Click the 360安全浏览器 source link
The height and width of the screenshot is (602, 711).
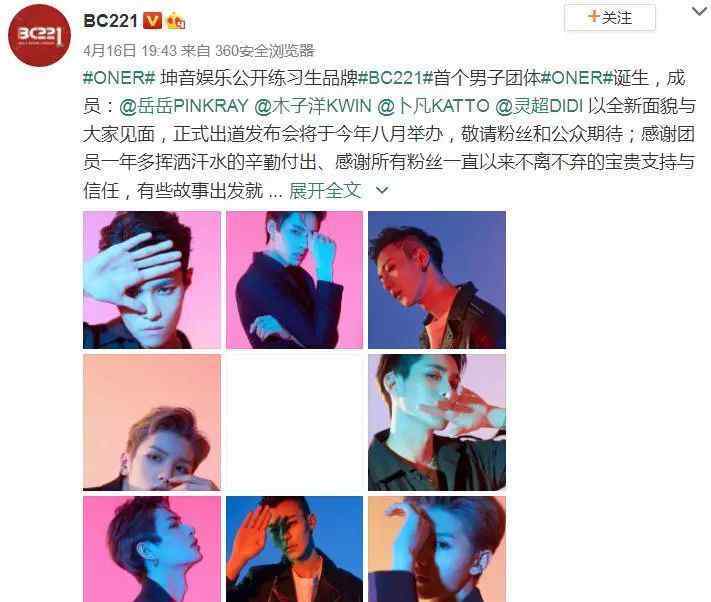click(x=265, y=50)
